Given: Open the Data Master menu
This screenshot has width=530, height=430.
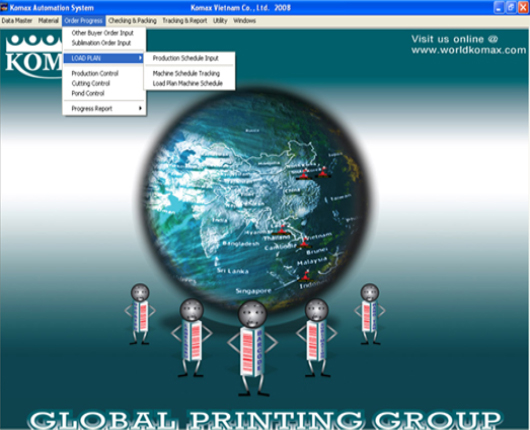Looking at the screenshot, I should [17, 21].
